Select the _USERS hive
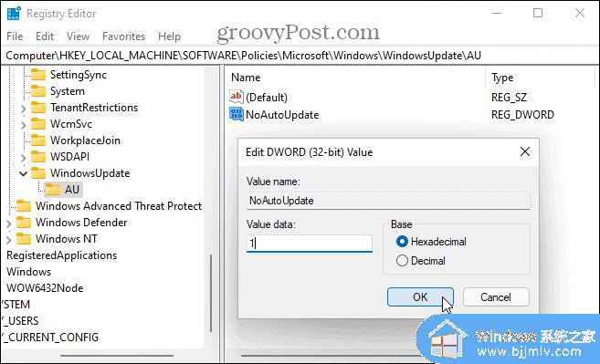Screen dimensions: 600x364 tap(20, 321)
